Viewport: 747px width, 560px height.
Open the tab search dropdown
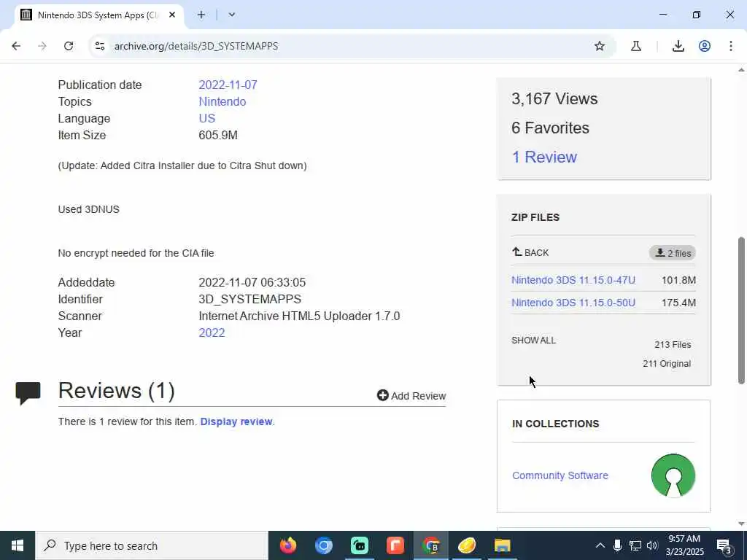pyautogui.click(x=231, y=15)
